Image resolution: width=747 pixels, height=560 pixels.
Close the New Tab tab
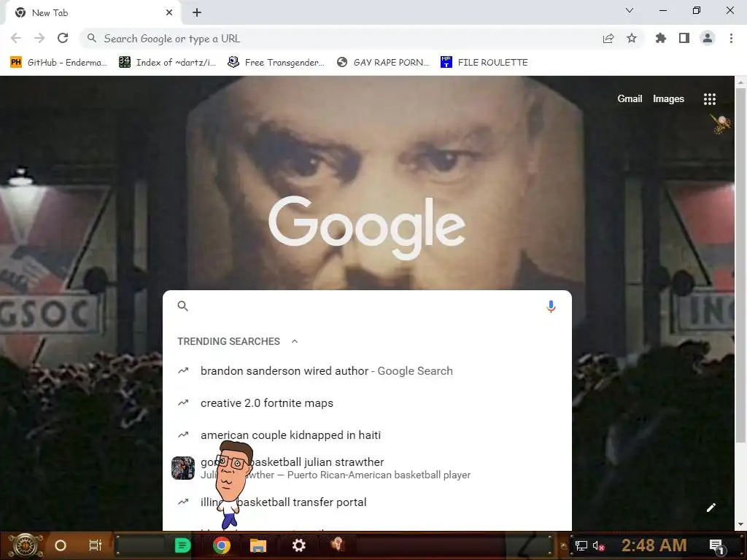point(169,13)
